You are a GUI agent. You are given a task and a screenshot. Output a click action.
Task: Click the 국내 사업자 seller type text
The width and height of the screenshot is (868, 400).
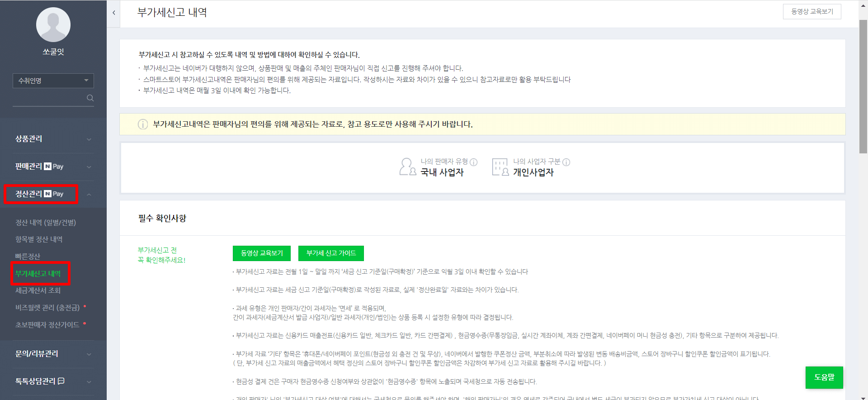442,172
